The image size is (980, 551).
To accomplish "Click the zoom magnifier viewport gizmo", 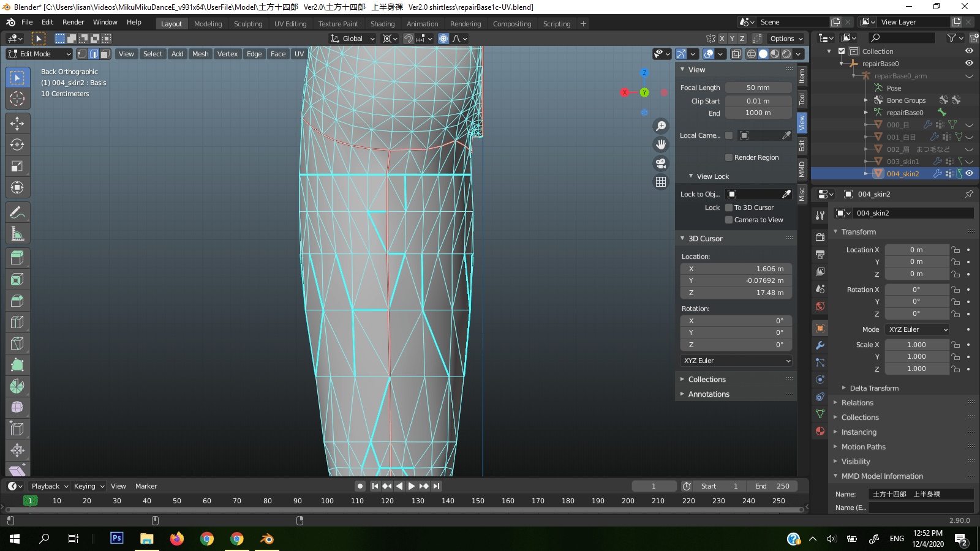I will pyautogui.click(x=661, y=126).
